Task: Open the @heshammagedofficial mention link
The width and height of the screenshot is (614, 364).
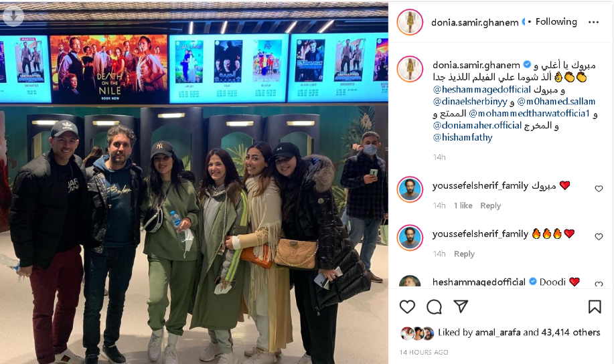Action: 481,90
